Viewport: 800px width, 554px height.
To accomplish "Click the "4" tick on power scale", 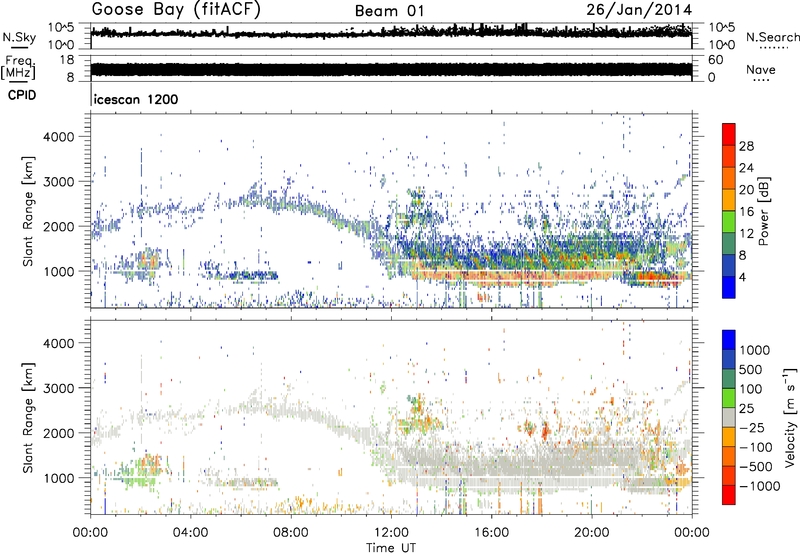I will tap(743, 278).
